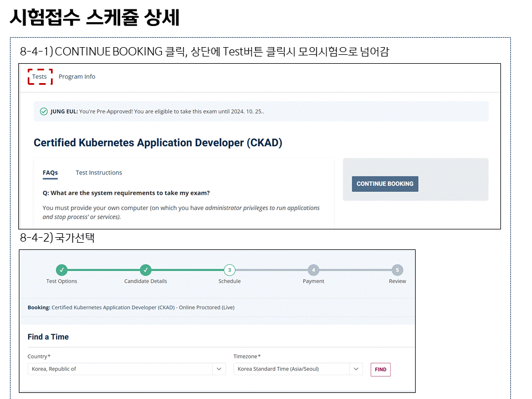The height and width of the screenshot is (399, 532).
Task: Click the JUNG EUL pre-approved message
Action: [157, 111]
